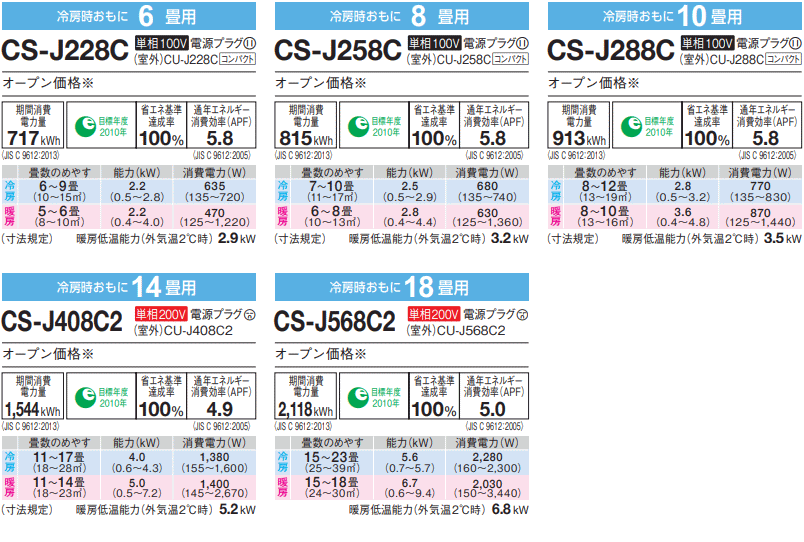The image size is (804, 542).
Task: Click the CS-J258C model name
Action: 337,51
